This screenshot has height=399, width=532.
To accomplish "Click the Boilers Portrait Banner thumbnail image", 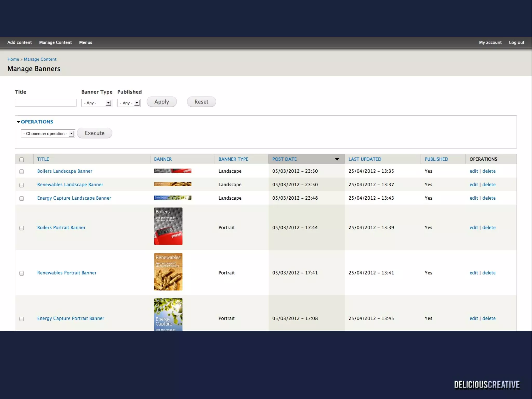I will point(168,226).
